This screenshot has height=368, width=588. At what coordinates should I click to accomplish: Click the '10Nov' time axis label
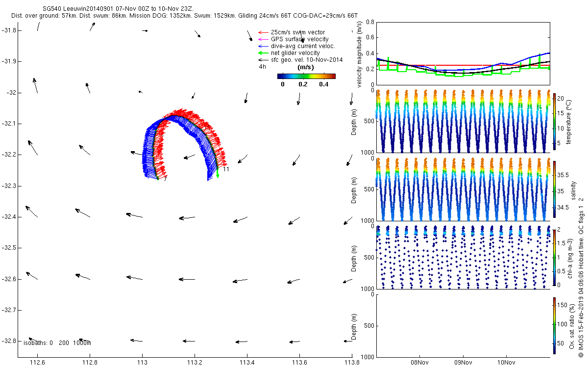(x=506, y=363)
